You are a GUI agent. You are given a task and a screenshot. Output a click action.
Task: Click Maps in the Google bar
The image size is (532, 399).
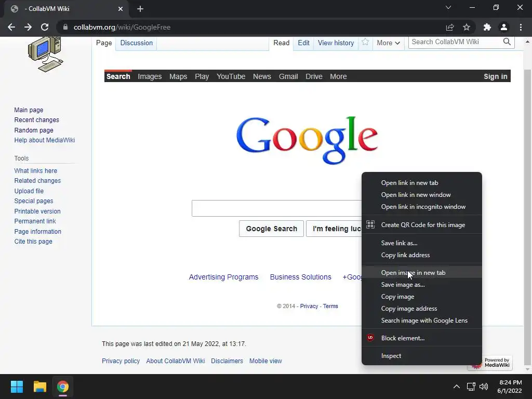coord(178,76)
